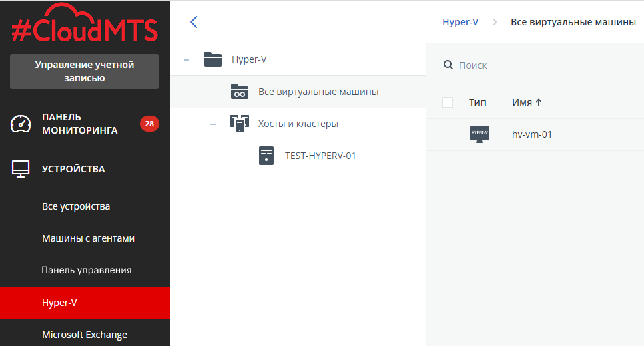Viewport: 644px width, 346px height.
Task: Click the monitoring panel gauge icon
Action: click(21, 124)
